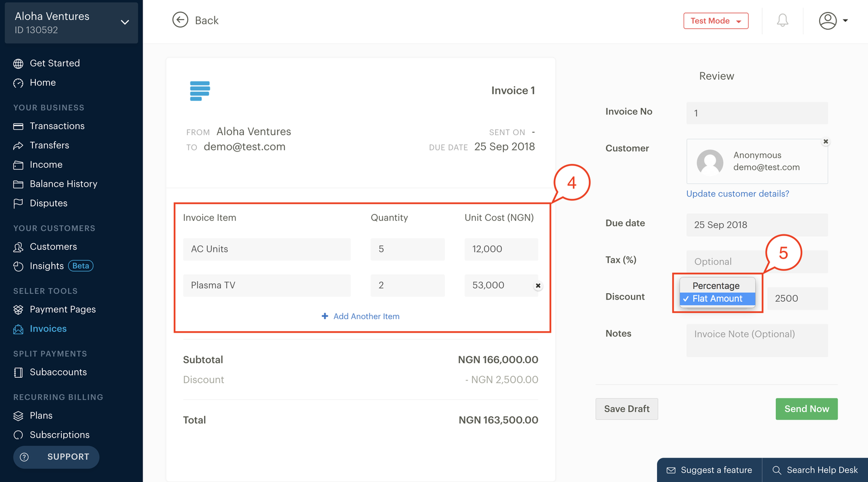868x482 pixels.
Task: Click the Transfers arrow icon
Action: pos(18,145)
